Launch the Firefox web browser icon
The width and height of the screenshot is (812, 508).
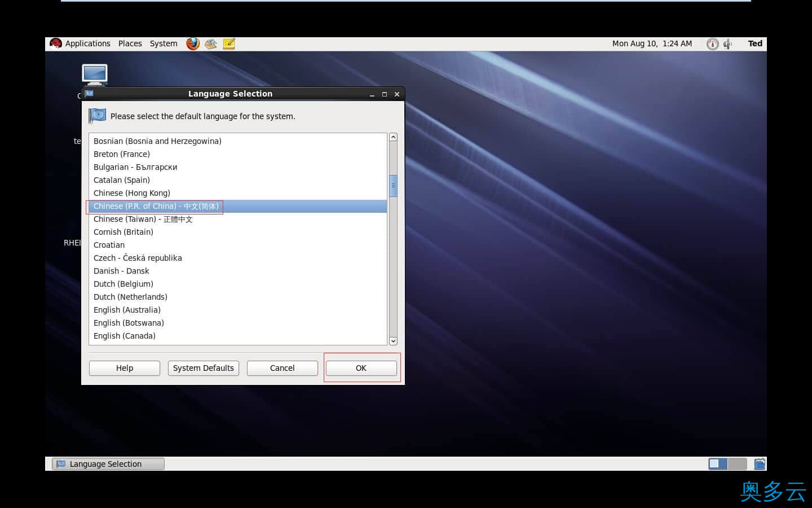[193, 43]
